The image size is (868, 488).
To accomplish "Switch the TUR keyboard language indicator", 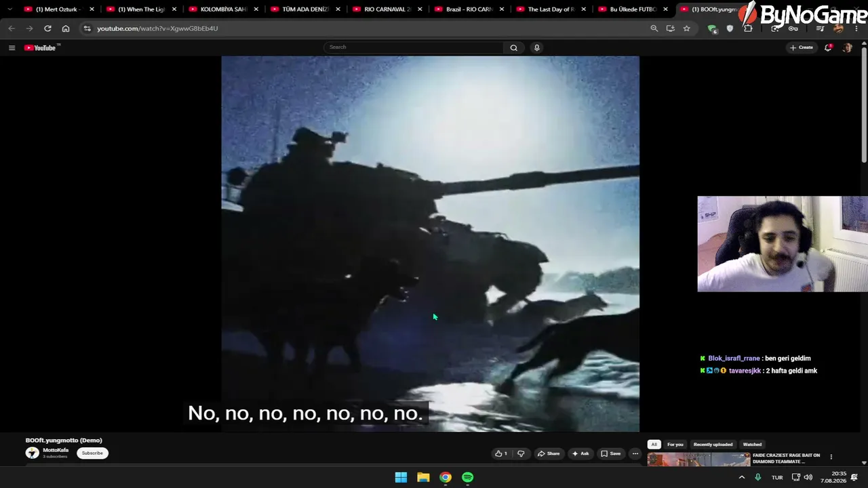I will pos(777,477).
